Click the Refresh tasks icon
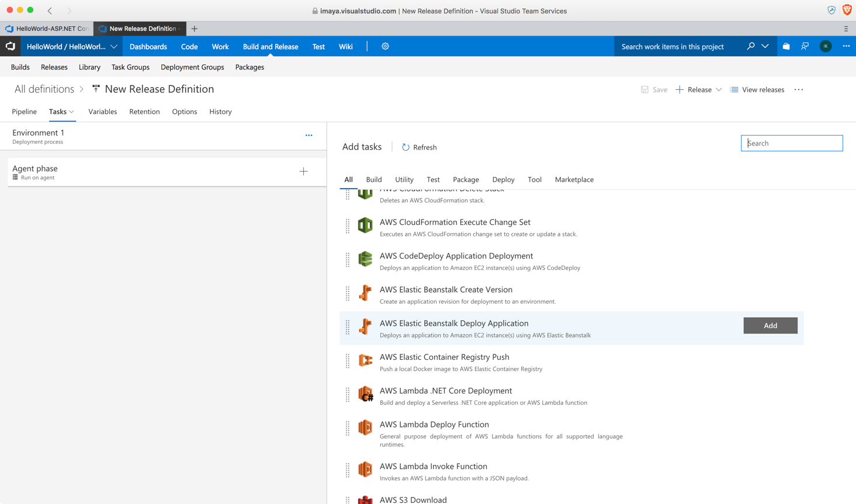The image size is (856, 504). 406,147
